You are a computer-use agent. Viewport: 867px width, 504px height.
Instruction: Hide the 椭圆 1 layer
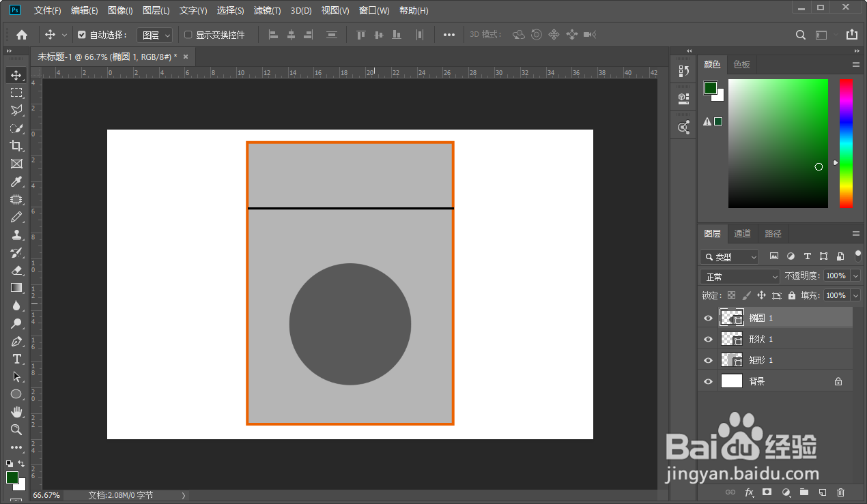click(x=708, y=318)
